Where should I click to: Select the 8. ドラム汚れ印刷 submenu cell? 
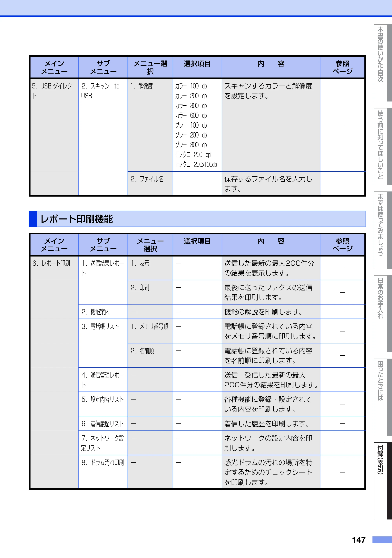pyautogui.click(x=103, y=472)
